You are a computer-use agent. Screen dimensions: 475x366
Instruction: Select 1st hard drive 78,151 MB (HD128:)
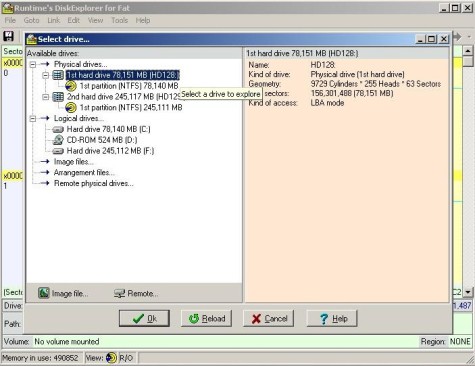pos(123,75)
